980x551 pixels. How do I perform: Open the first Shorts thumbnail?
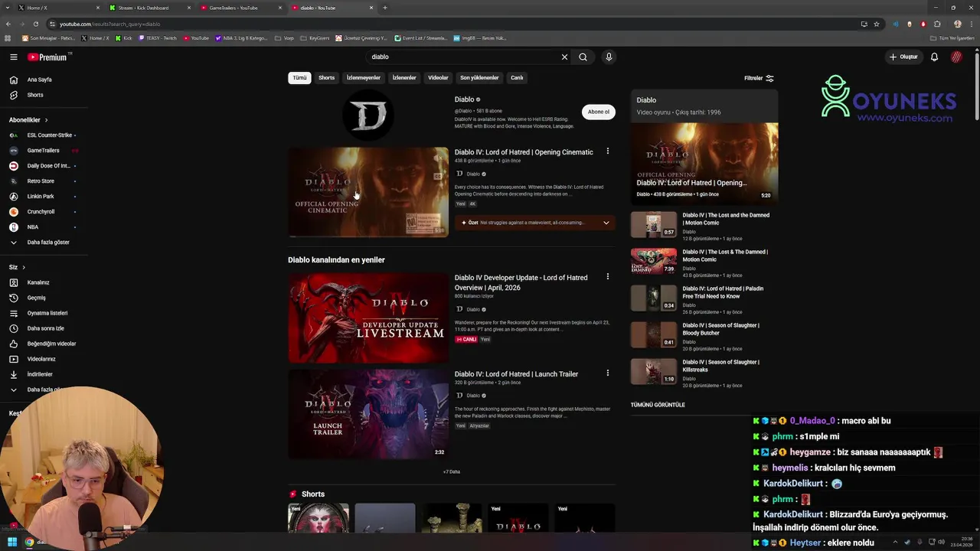(318, 518)
